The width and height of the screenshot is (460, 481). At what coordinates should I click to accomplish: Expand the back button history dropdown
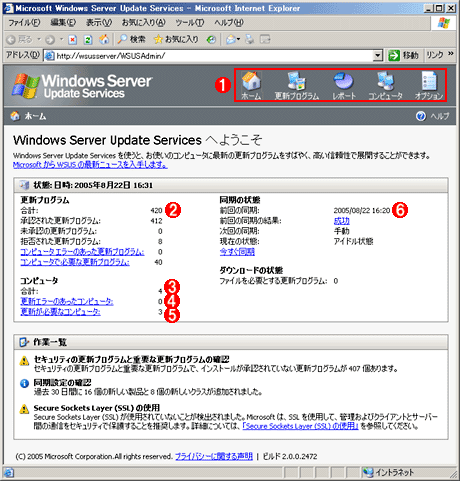point(39,39)
